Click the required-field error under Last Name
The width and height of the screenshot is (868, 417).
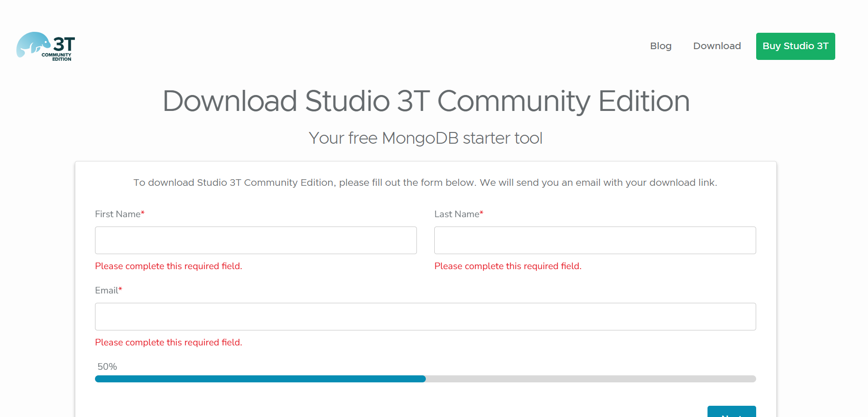[508, 266]
